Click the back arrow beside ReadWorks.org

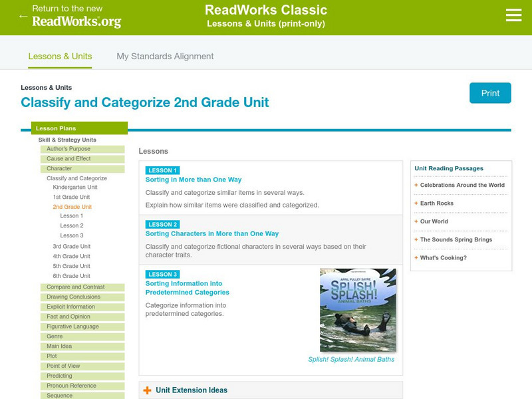tap(23, 16)
